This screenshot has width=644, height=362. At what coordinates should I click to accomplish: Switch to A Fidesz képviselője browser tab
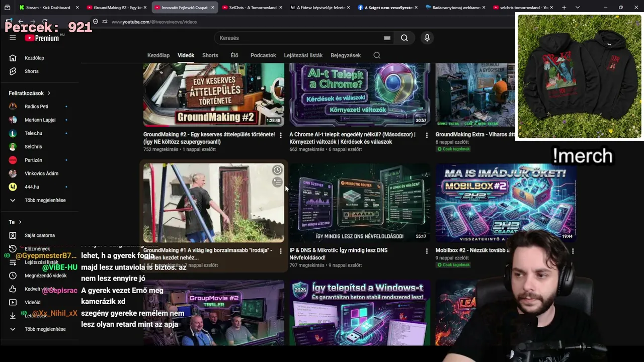tap(320, 8)
